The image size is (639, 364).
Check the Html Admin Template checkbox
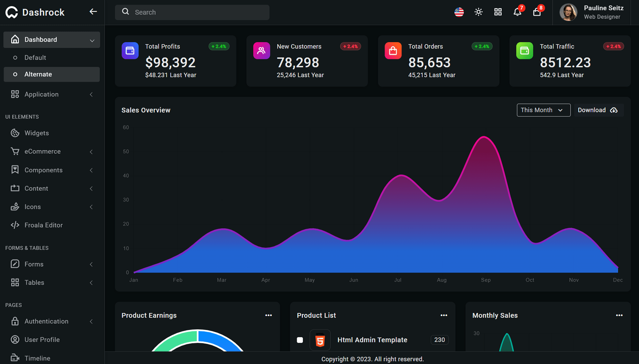coord(300,340)
